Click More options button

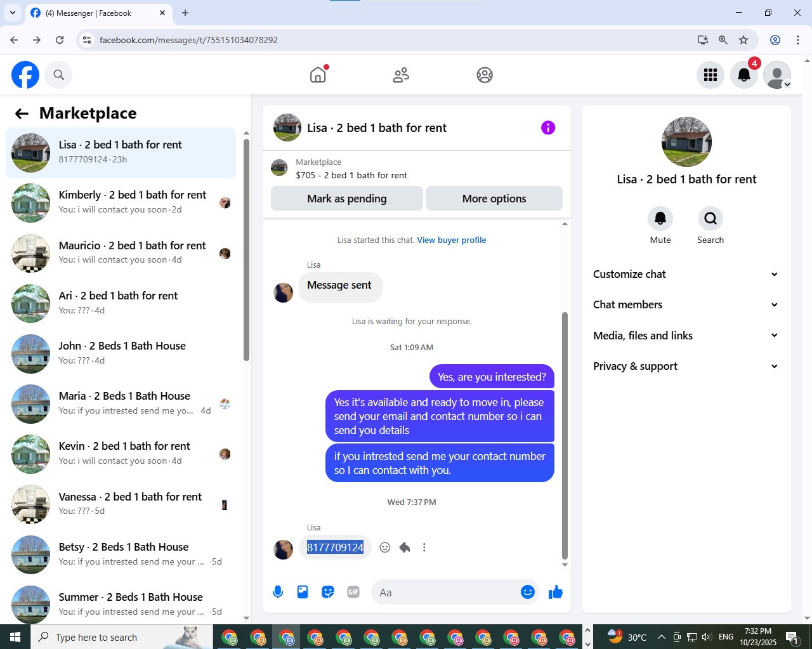point(494,199)
